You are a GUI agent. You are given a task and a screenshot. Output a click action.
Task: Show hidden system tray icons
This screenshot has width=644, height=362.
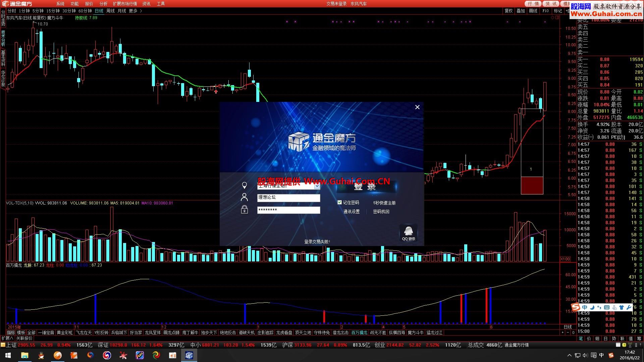(569, 355)
